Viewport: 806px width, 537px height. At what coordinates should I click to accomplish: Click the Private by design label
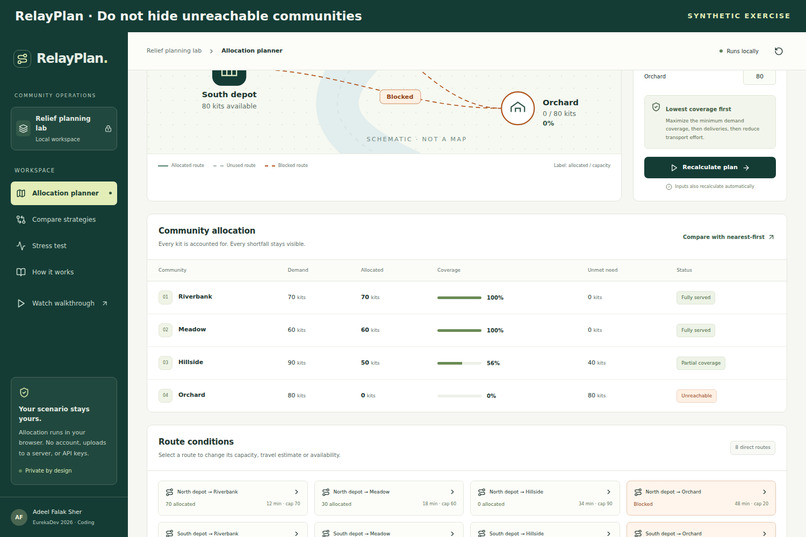(x=45, y=471)
